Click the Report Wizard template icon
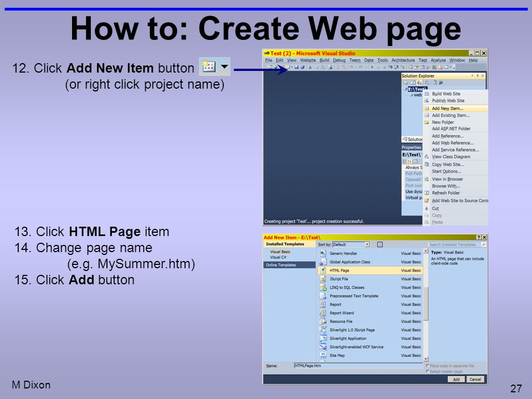Viewport: 532px width, 399px height. pyautogui.click(x=323, y=313)
